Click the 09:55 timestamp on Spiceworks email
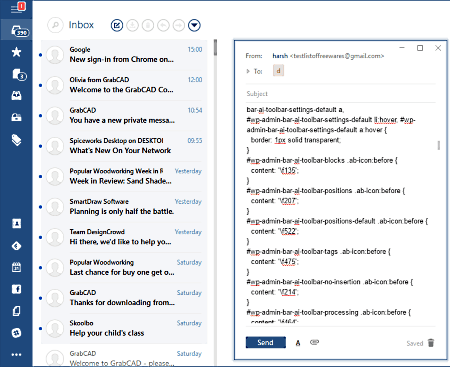 pyautogui.click(x=195, y=141)
